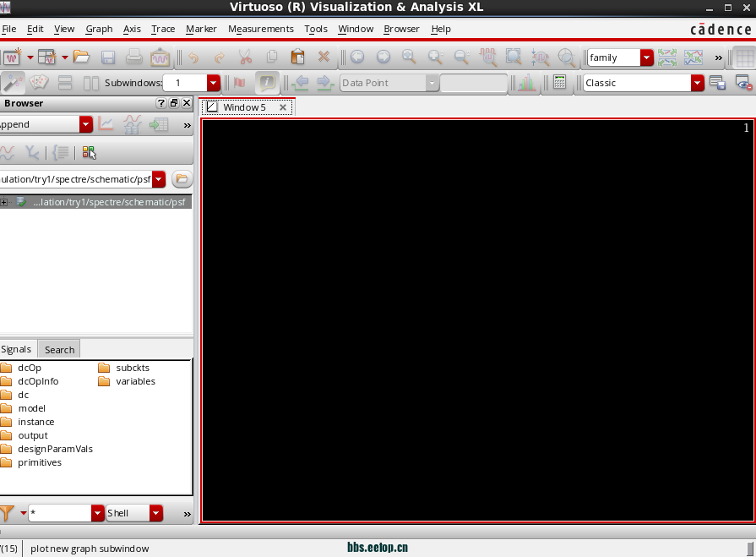Click the filter text field with asterisk

tap(60, 513)
